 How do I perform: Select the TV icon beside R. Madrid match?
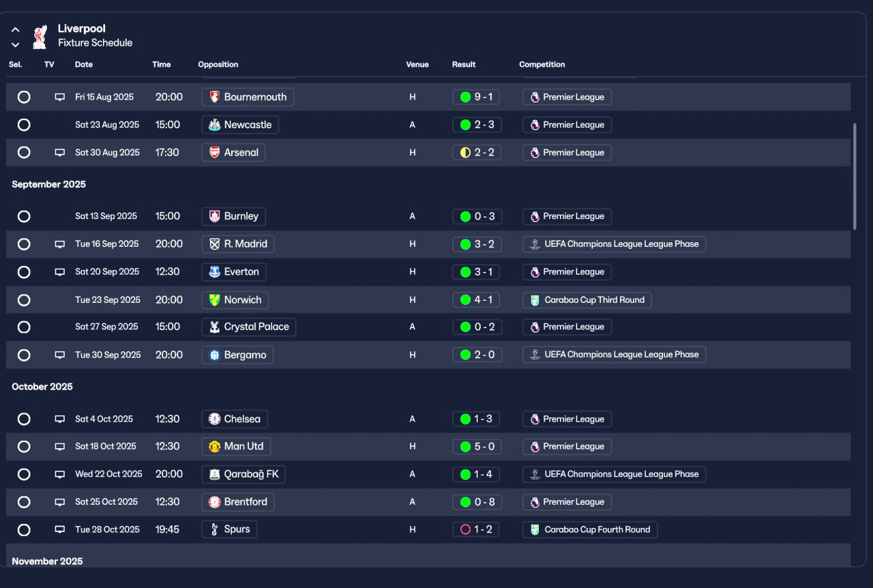pyautogui.click(x=60, y=244)
